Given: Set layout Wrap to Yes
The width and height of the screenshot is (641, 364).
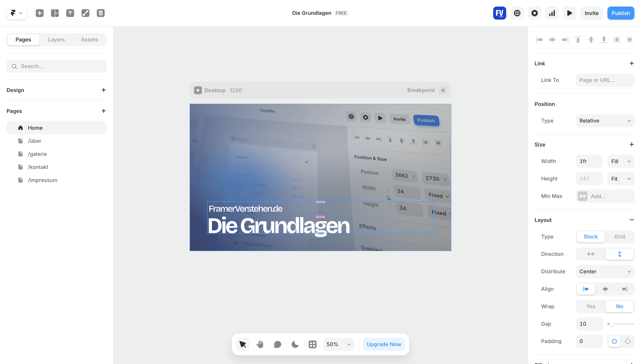Looking at the screenshot, I should pos(590,306).
